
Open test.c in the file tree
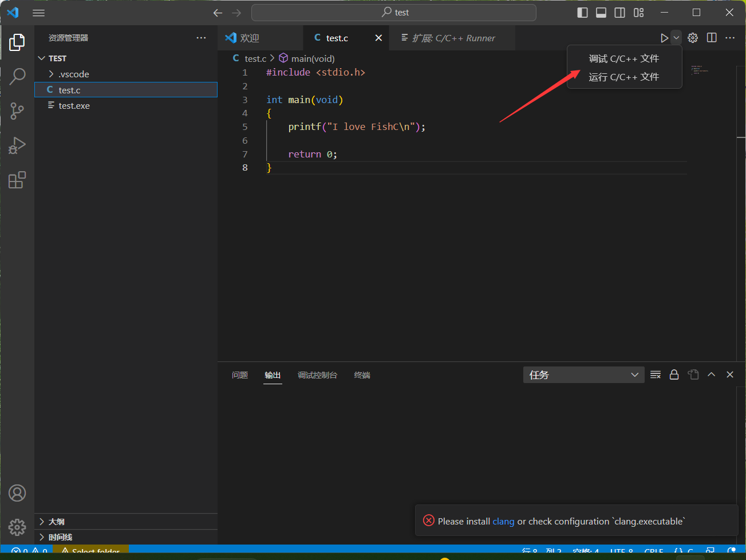click(126, 90)
